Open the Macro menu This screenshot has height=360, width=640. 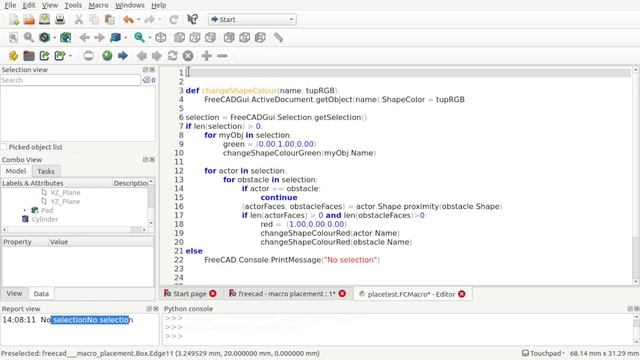(x=98, y=5)
